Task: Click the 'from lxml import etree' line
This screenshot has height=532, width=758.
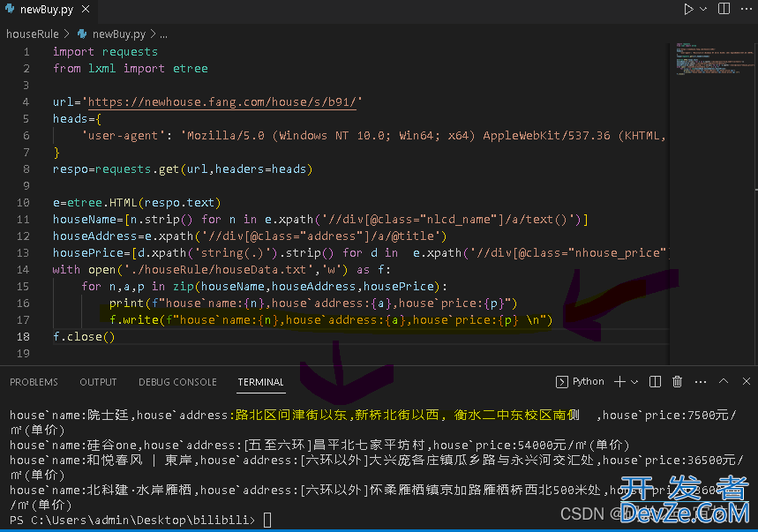Action: (x=130, y=69)
